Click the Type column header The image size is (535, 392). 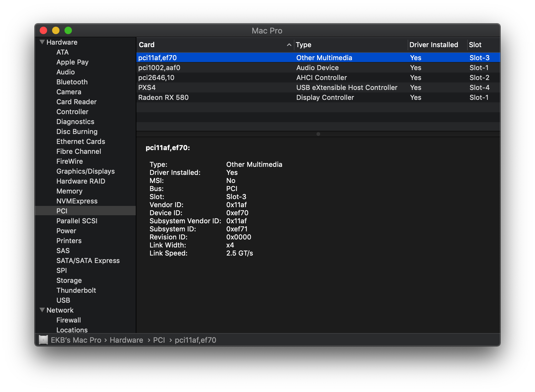(x=303, y=45)
